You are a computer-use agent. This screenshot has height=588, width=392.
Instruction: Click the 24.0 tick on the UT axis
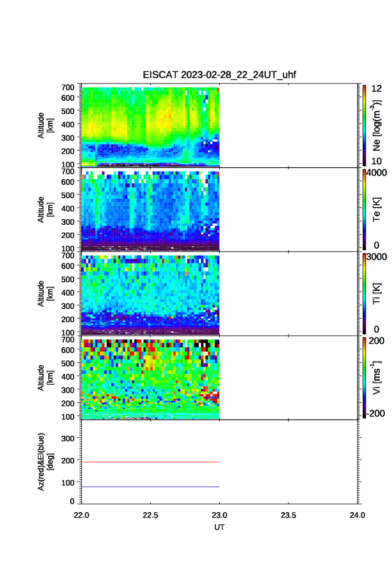[357, 515]
